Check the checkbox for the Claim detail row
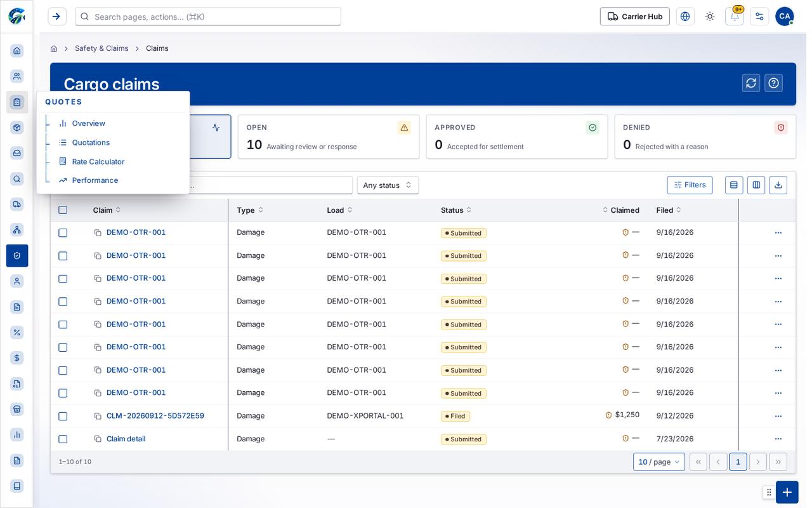 pyautogui.click(x=63, y=439)
